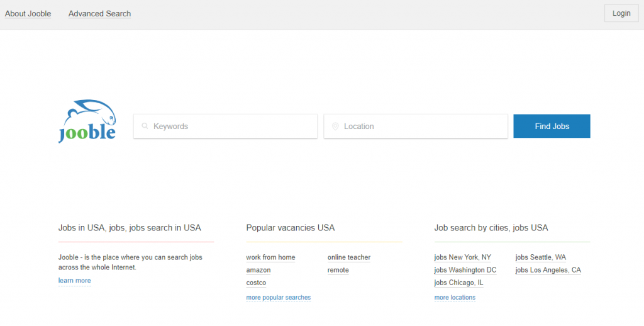Show more popular searches
The width and height of the screenshot is (644, 326).
click(279, 297)
